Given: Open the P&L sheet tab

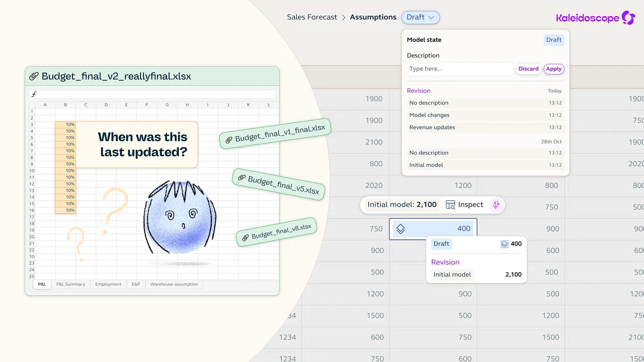Looking at the screenshot, I should [x=42, y=284].
